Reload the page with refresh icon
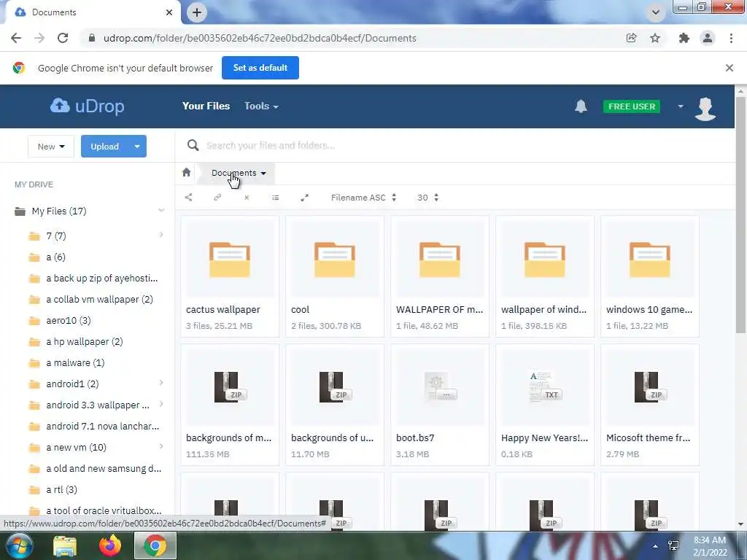This screenshot has height=560, width=747. coord(63,38)
